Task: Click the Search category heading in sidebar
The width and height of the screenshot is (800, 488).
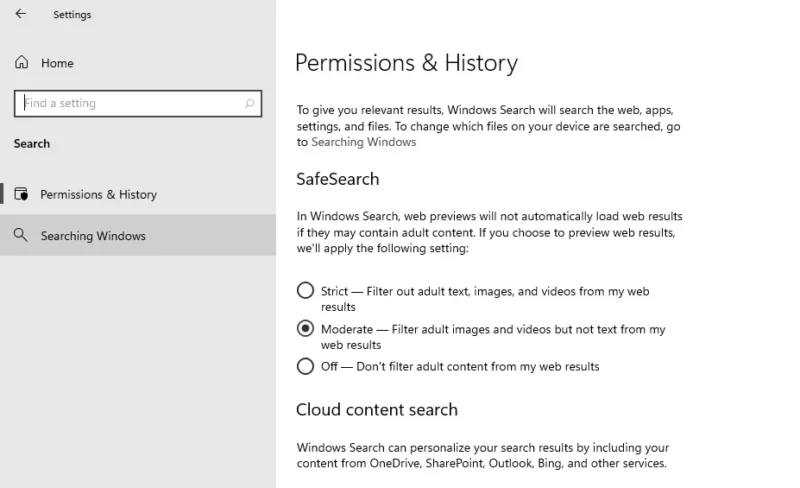Action: 32,143
